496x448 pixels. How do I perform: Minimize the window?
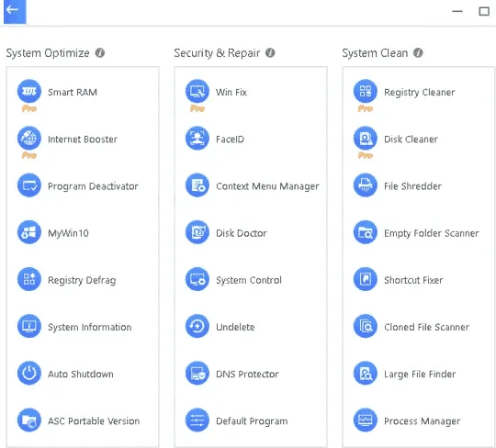(457, 11)
